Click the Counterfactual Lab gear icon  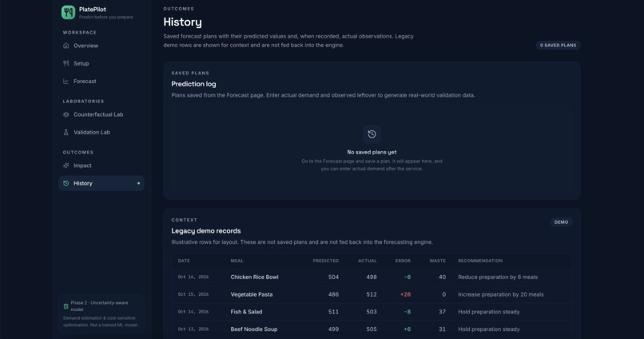click(66, 114)
